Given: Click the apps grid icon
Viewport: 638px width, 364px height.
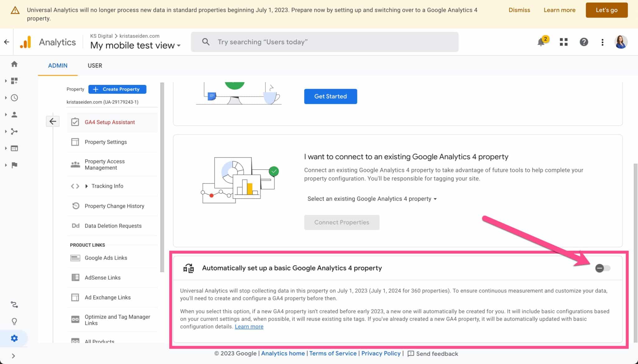Looking at the screenshot, I should click(x=564, y=42).
